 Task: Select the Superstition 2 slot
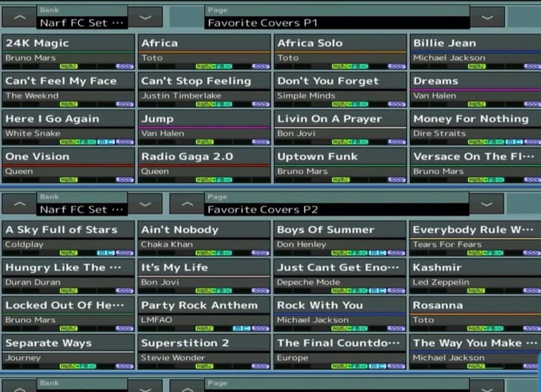tap(204, 353)
